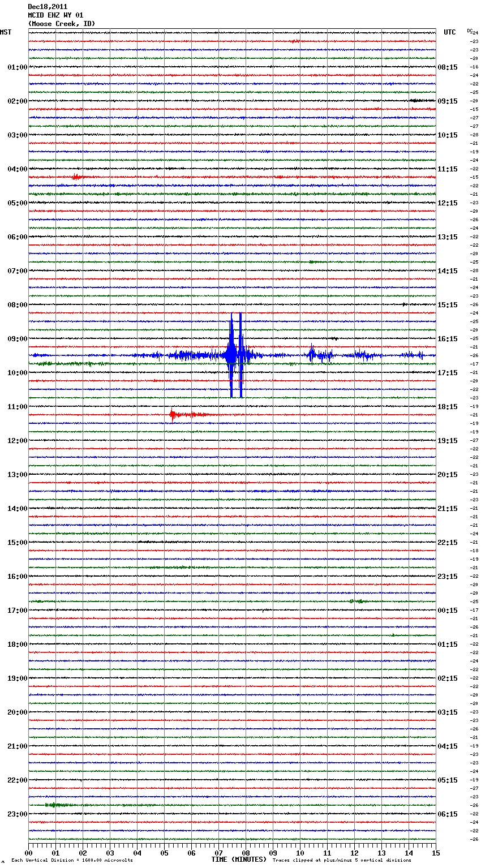This screenshot has width=481, height=868.
Task: Click the UTC time label 16:15
Action: click(448, 339)
